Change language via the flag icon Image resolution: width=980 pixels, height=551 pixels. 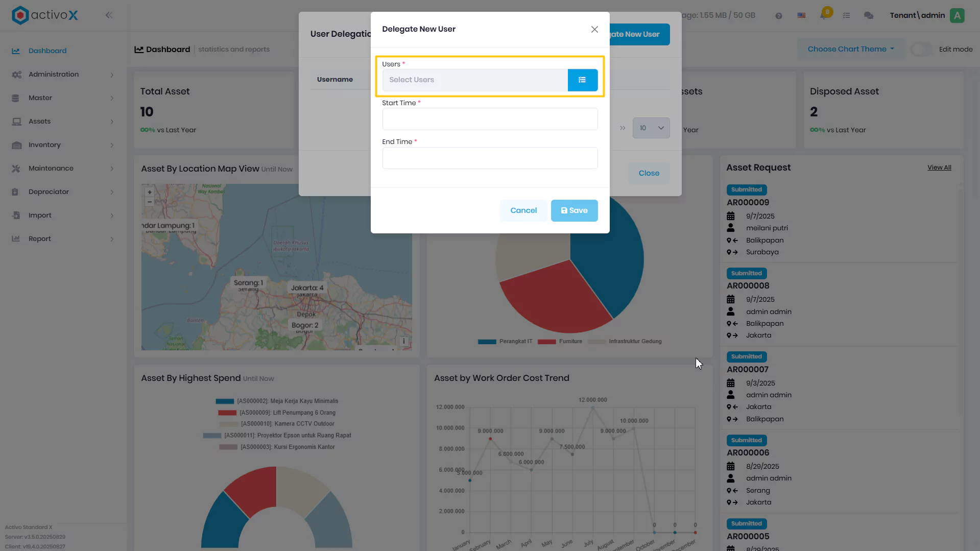point(802,15)
